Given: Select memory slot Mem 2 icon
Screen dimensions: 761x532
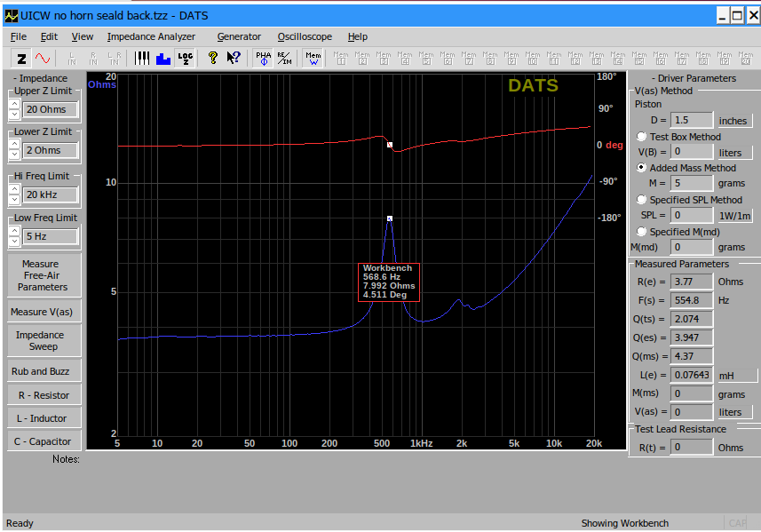Looking at the screenshot, I should (x=362, y=59).
